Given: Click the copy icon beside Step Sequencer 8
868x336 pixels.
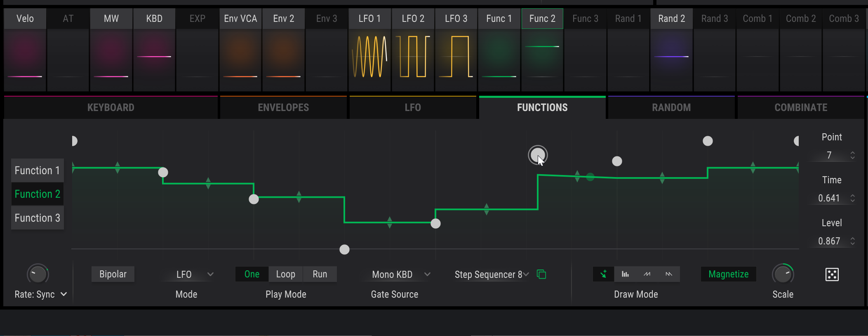Looking at the screenshot, I should [541, 274].
